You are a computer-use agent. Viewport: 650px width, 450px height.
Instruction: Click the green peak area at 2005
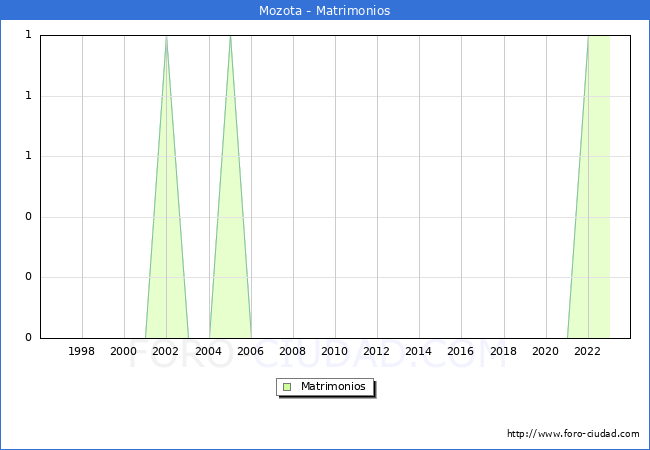point(230,250)
